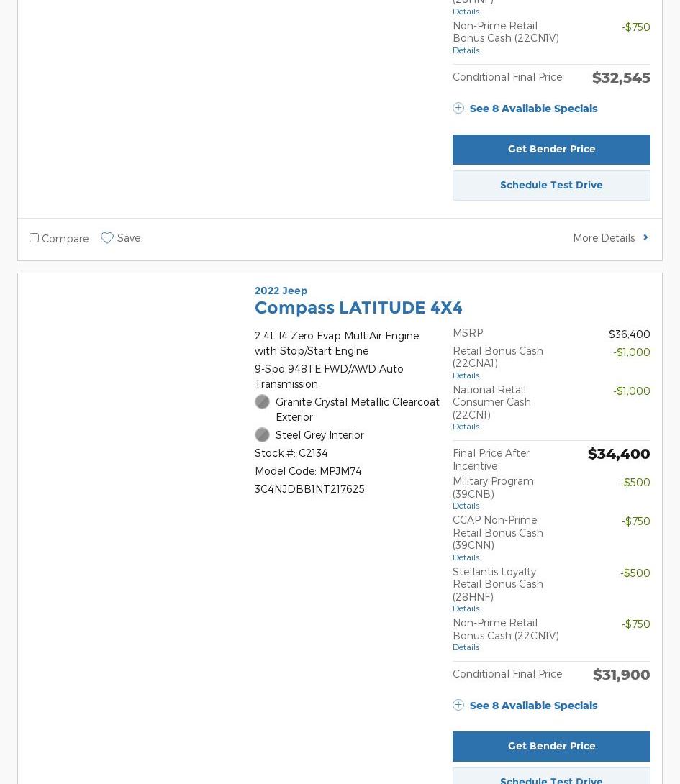Click the plus icon beside $32,545 specials
This screenshot has height=784, width=680.
[458, 108]
